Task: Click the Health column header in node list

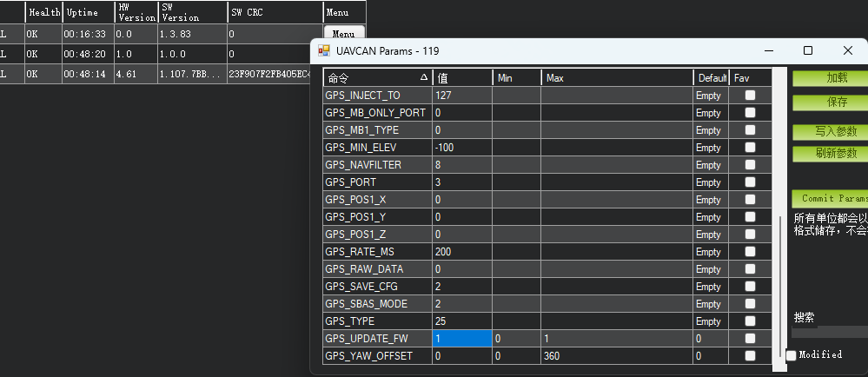Action: tap(43, 12)
